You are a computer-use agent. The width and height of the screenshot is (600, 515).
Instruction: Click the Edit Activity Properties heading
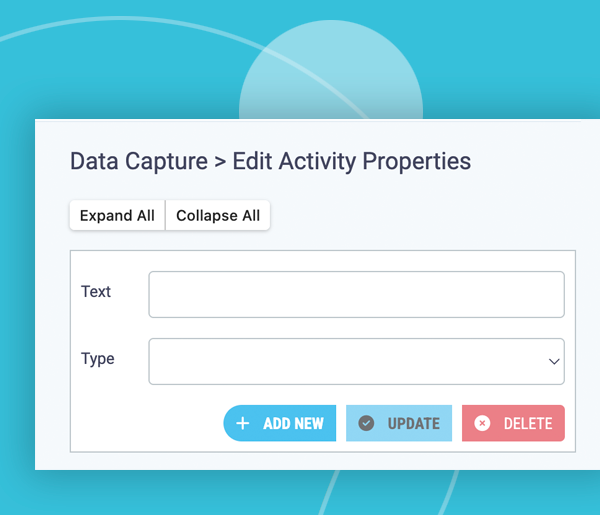[352, 161]
